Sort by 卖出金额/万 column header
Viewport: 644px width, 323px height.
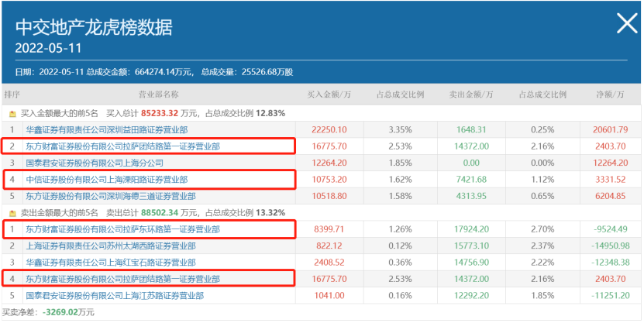470,94
